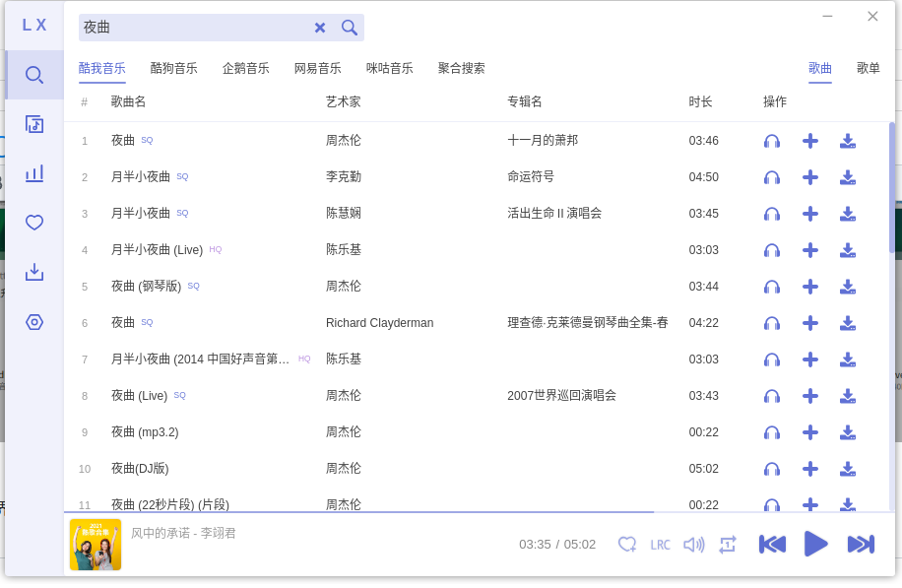Seek on the playback progress bar

click(480, 511)
